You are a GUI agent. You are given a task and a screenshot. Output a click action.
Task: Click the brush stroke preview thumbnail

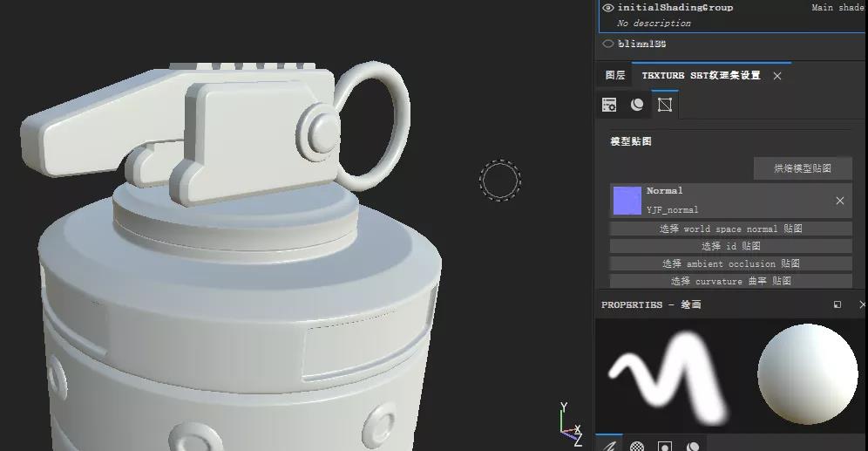[x=669, y=375]
